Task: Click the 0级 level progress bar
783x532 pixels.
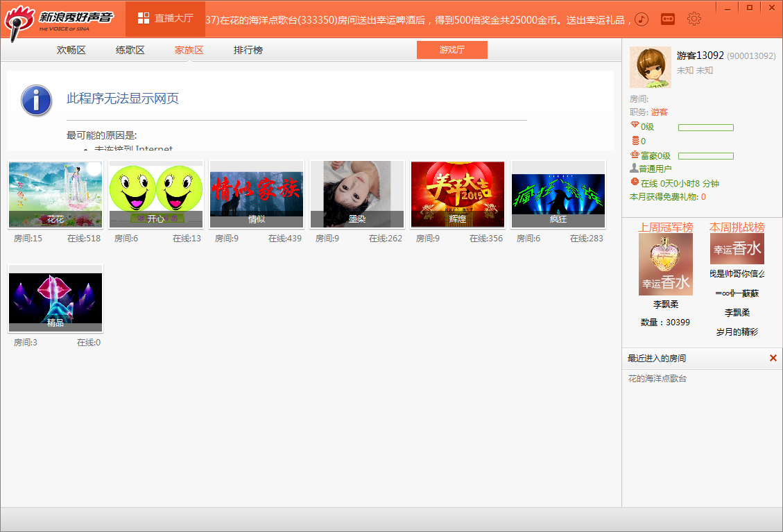Action: coord(705,128)
